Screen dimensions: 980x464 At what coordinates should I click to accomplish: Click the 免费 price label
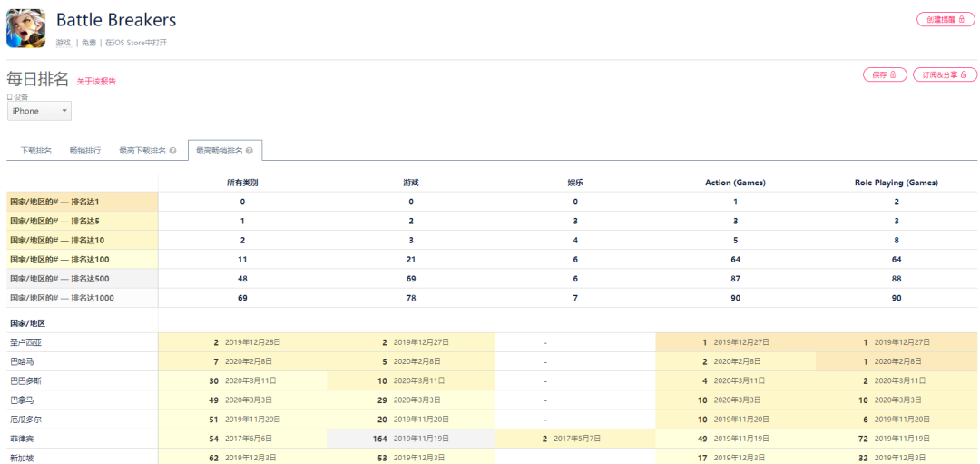(x=89, y=43)
